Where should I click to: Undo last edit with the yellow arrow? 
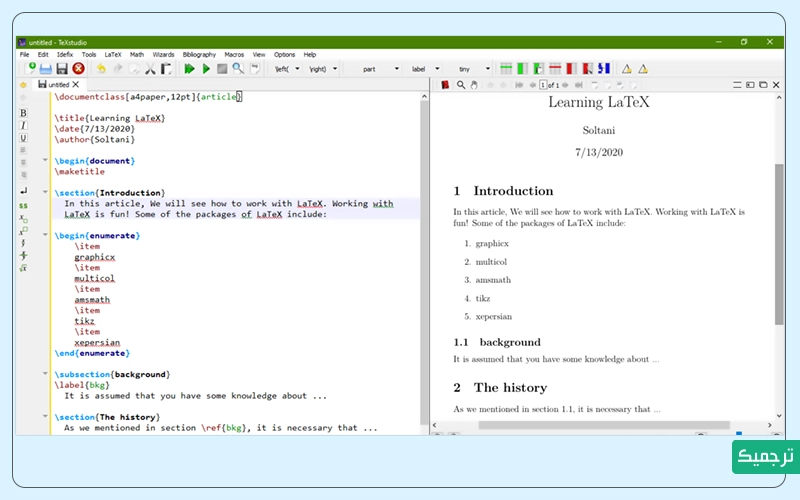coord(101,69)
